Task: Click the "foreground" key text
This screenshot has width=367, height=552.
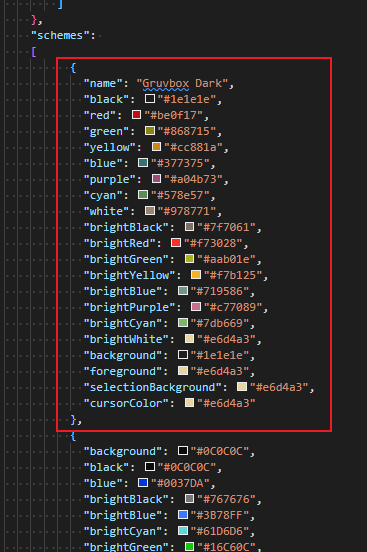Action: (x=123, y=371)
